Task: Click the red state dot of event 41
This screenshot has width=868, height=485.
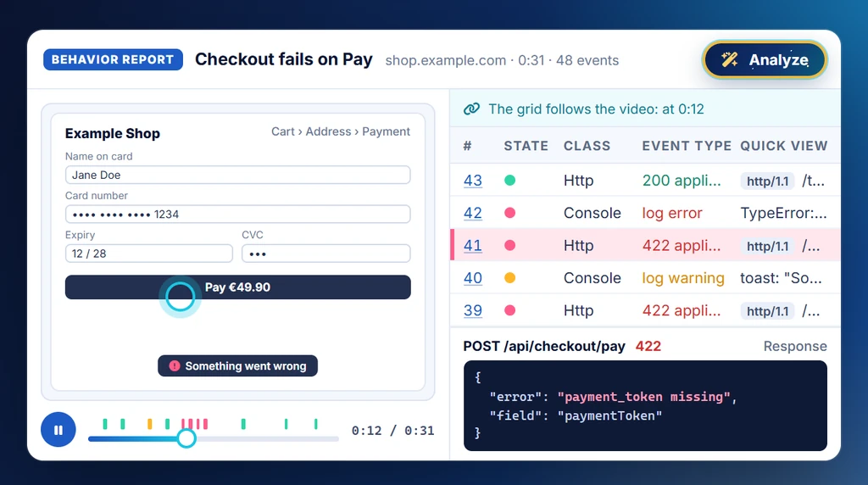Action: [x=509, y=245]
